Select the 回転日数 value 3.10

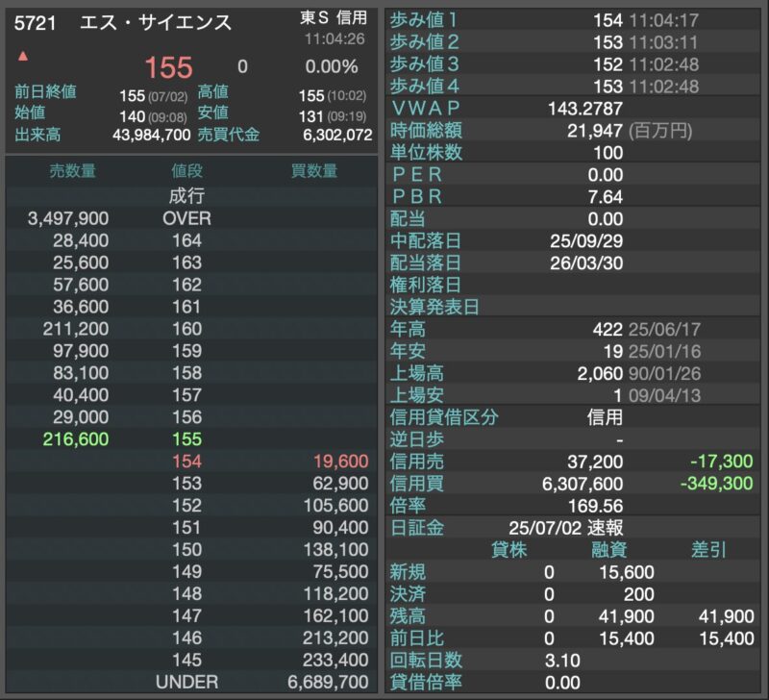[562, 661]
